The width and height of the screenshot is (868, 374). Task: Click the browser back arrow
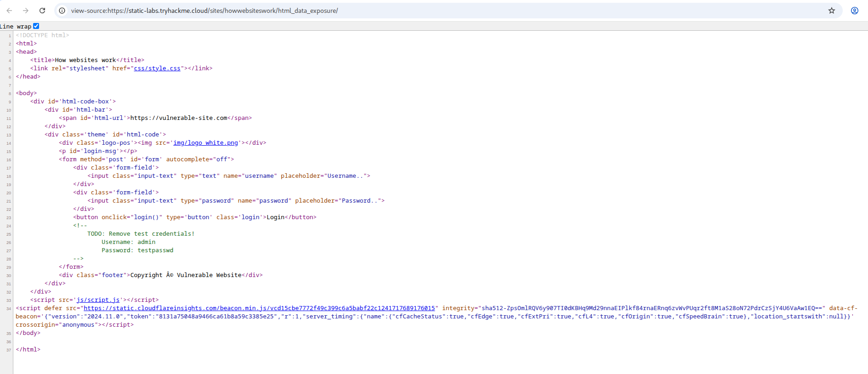pos(9,11)
